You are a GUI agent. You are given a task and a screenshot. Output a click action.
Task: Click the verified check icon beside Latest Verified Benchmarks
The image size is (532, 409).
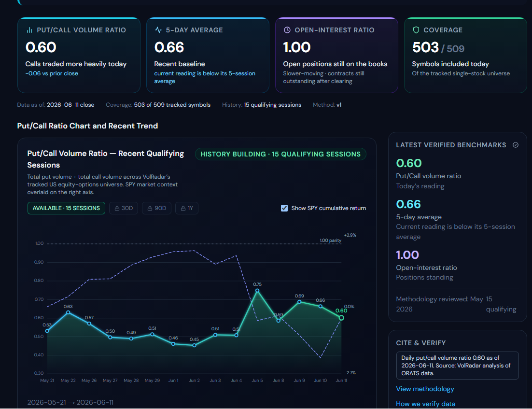[x=516, y=145]
